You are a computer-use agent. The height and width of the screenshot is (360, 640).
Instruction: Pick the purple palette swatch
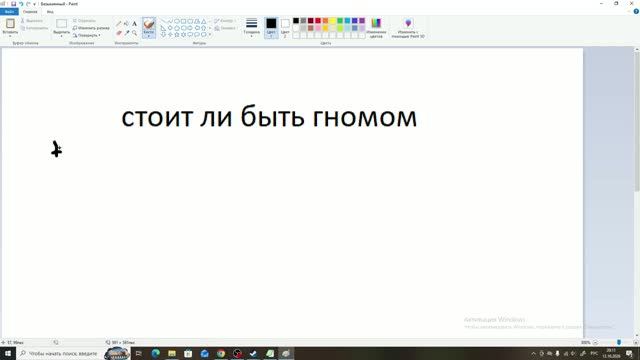pyautogui.click(x=362, y=20)
